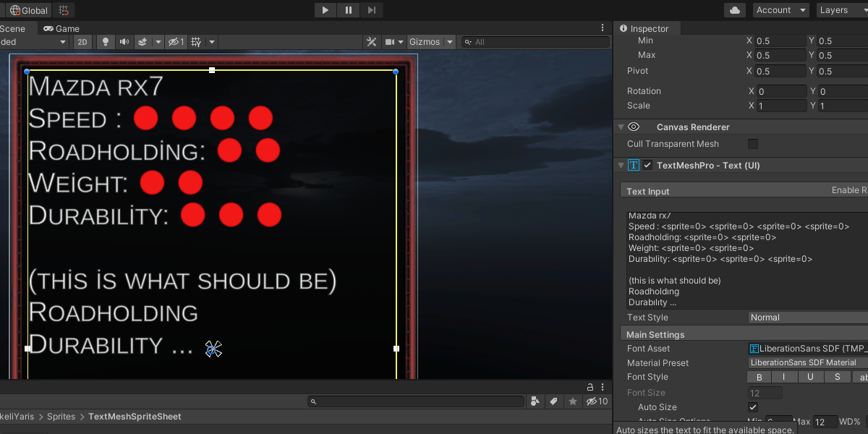Click the pivot gizmo in Scene view
Screen dimensions: 868x434
point(213,349)
